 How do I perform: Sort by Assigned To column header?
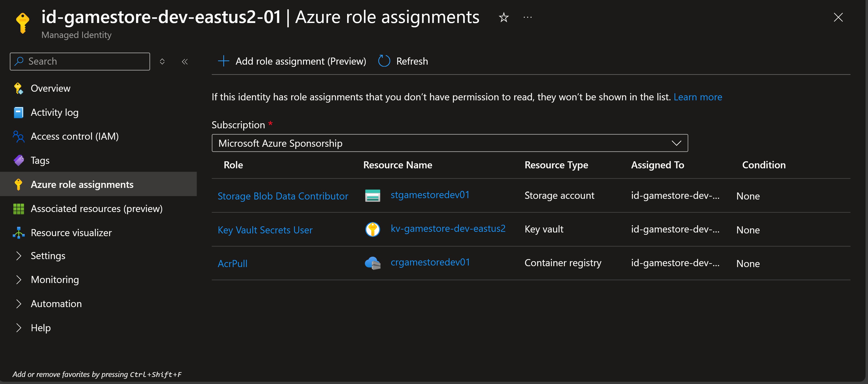coord(657,165)
